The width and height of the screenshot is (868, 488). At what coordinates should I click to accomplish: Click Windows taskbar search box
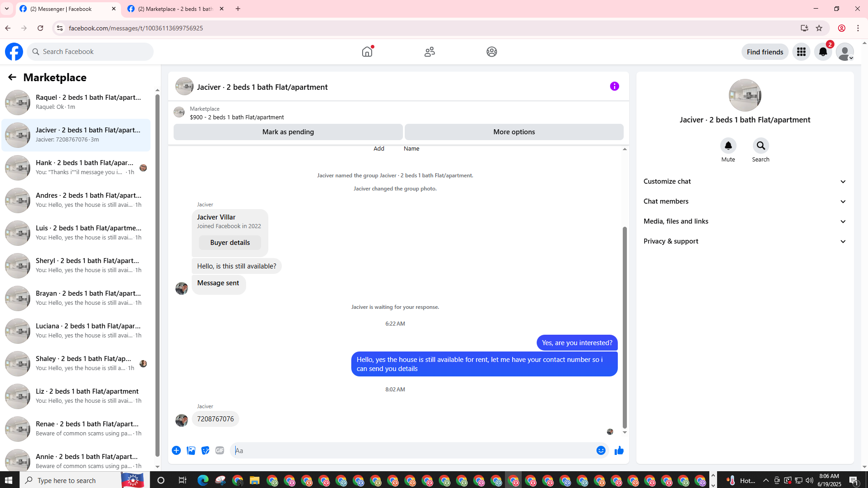(84, 480)
